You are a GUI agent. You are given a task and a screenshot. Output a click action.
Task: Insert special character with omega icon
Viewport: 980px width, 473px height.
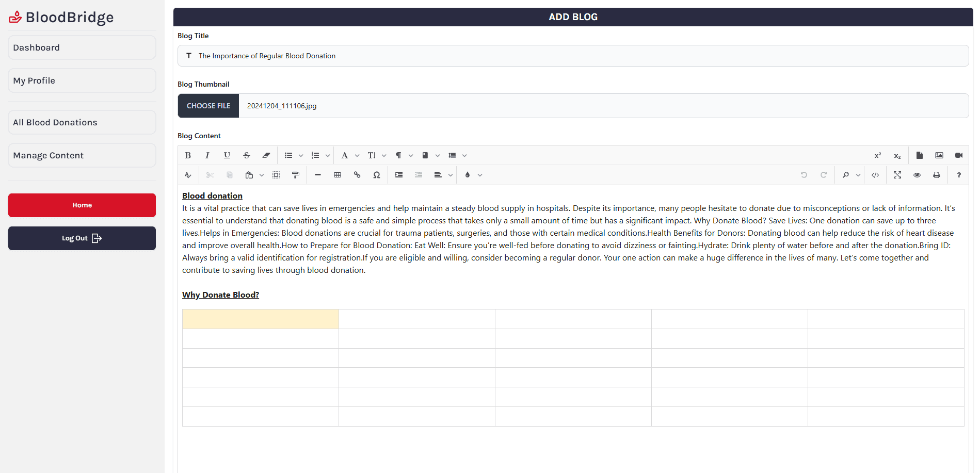(x=377, y=175)
